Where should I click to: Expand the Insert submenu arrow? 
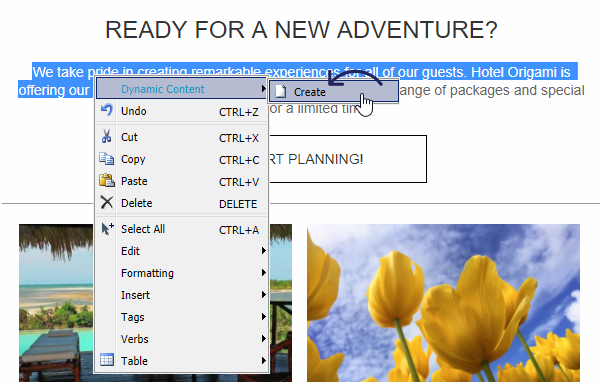click(x=263, y=295)
